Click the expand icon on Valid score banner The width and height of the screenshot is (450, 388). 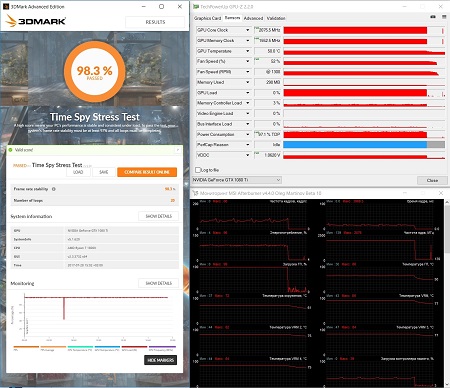coord(178,150)
